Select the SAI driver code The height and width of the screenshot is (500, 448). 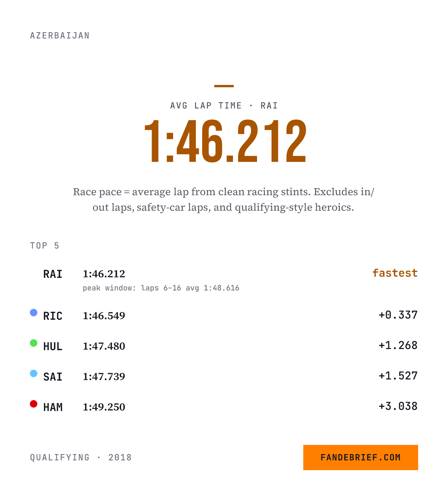click(x=53, y=377)
